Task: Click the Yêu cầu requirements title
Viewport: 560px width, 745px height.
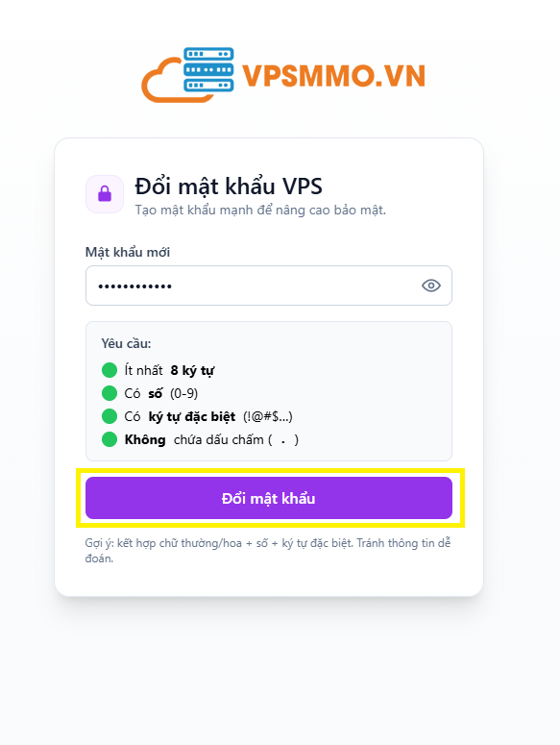Action: [126, 343]
